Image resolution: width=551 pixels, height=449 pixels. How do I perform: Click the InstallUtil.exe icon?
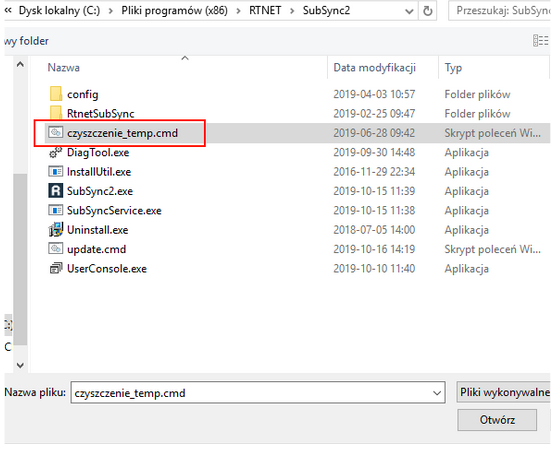point(56,171)
